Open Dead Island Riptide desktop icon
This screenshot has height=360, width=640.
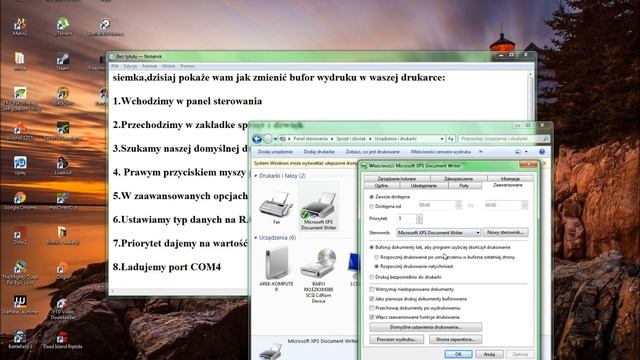click(62, 339)
